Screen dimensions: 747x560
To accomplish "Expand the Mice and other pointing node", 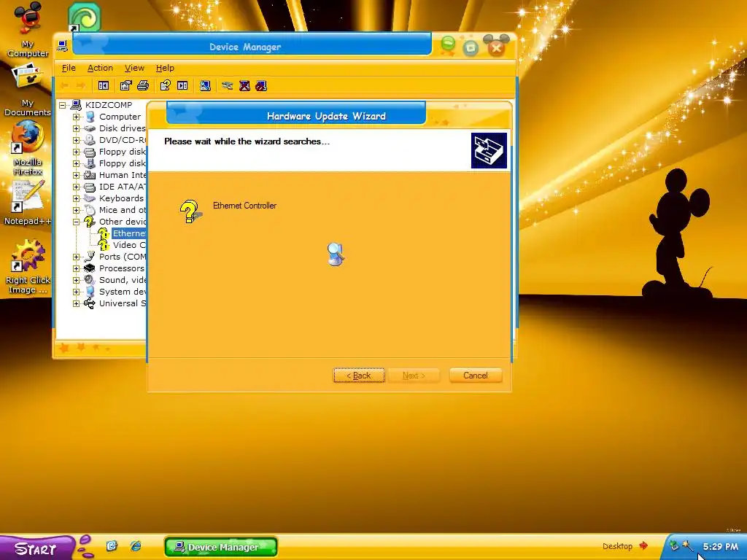I will tap(76, 210).
